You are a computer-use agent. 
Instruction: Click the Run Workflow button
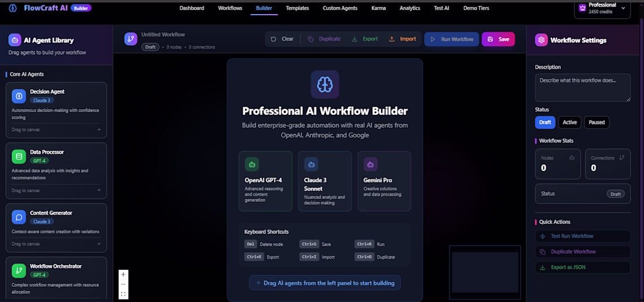[x=451, y=39]
